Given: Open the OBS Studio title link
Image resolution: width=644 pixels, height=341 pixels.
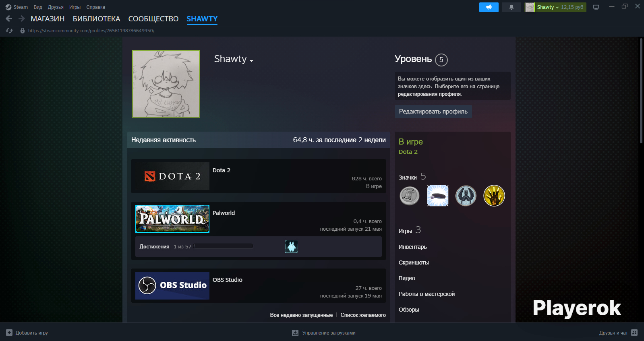Looking at the screenshot, I should point(228,280).
